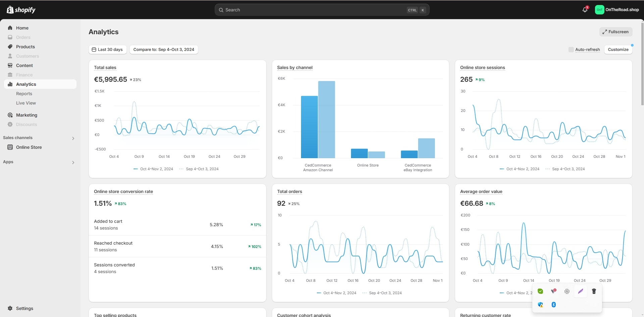
Task: Click the Shopify logo in header
Action: pos(21,10)
